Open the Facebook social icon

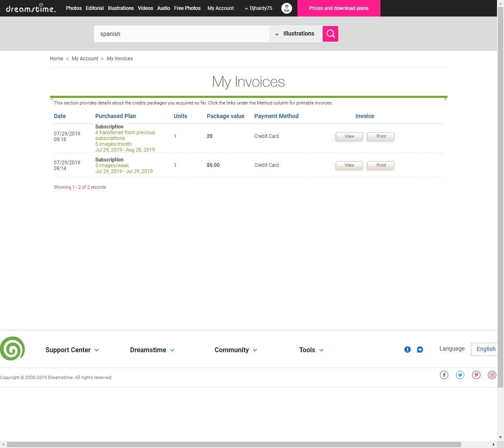444,375
